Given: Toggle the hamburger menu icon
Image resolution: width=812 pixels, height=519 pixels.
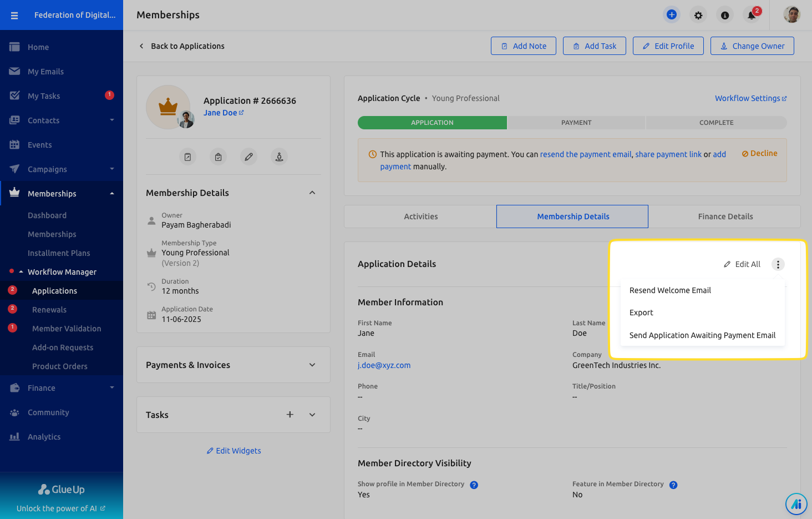Looking at the screenshot, I should [14, 16].
